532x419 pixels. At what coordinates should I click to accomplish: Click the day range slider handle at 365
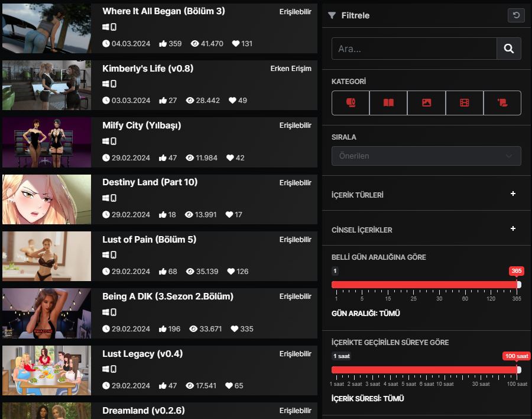[x=519, y=285]
